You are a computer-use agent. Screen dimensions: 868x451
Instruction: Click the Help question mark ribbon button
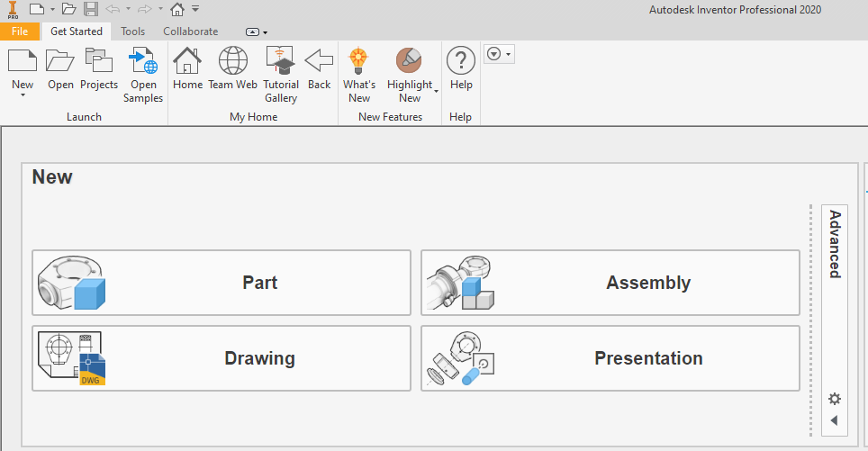click(x=461, y=69)
